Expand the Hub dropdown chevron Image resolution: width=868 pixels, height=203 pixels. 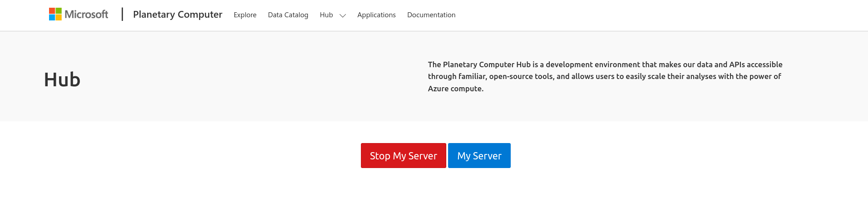tap(343, 15)
